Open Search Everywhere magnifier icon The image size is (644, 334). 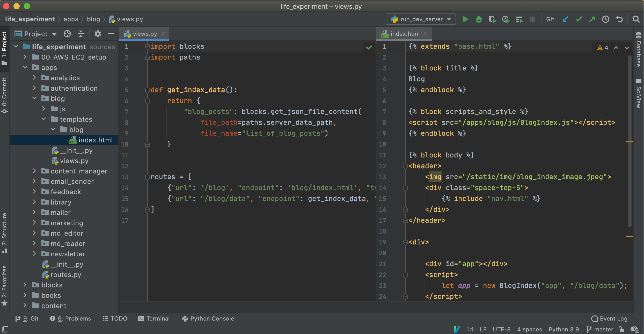(636, 19)
